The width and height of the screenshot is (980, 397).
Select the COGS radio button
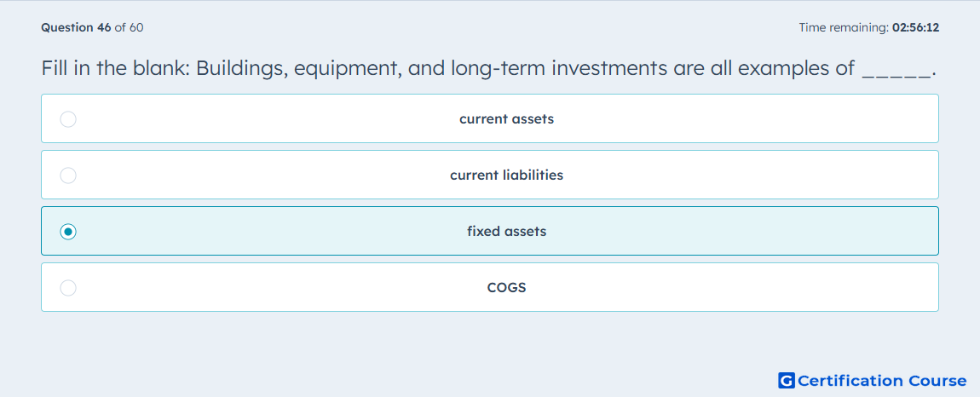click(x=68, y=288)
